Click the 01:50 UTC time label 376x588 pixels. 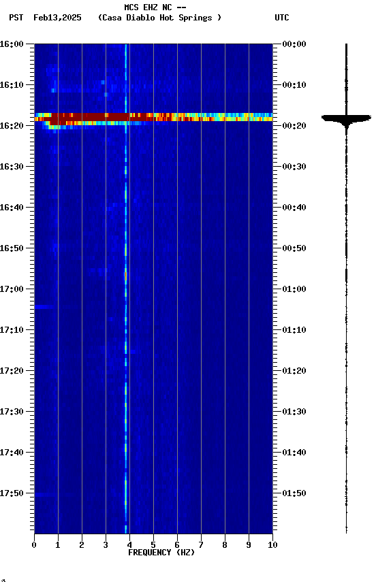click(x=294, y=493)
